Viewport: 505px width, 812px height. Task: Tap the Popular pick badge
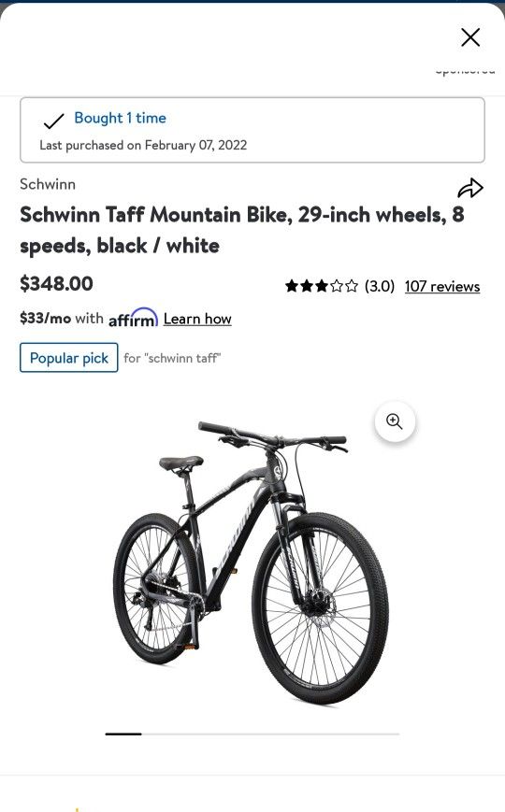pyautogui.click(x=69, y=358)
